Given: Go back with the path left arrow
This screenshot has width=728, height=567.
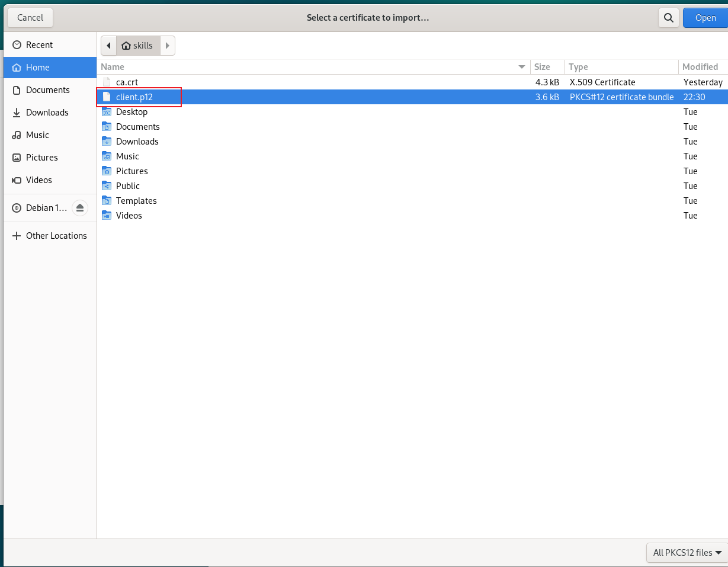Looking at the screenshot, I should [108, 46].
